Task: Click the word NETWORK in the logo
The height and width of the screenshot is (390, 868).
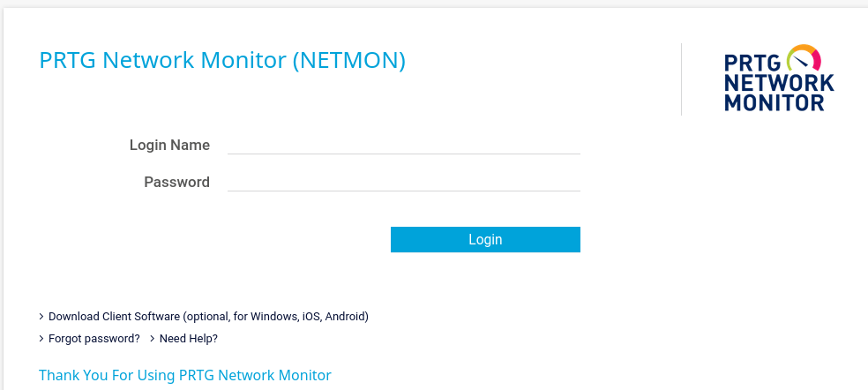Action: pos(779,83)
